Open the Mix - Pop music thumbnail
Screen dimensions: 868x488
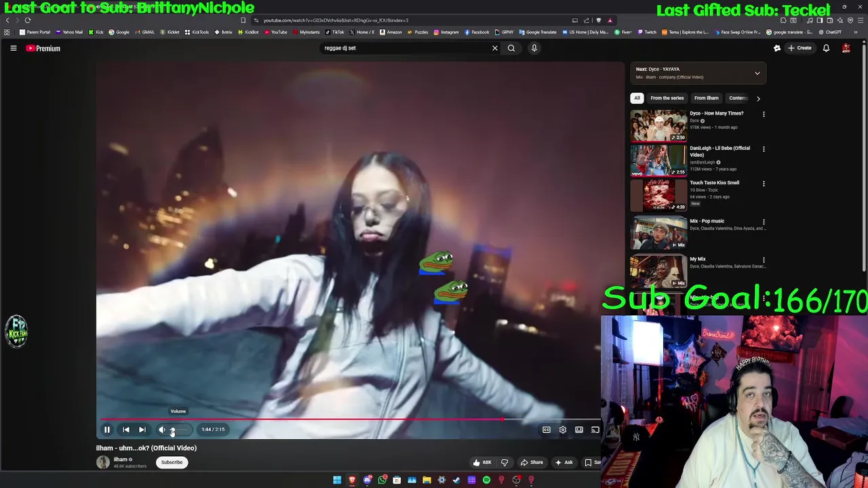(x=658, y=234)
